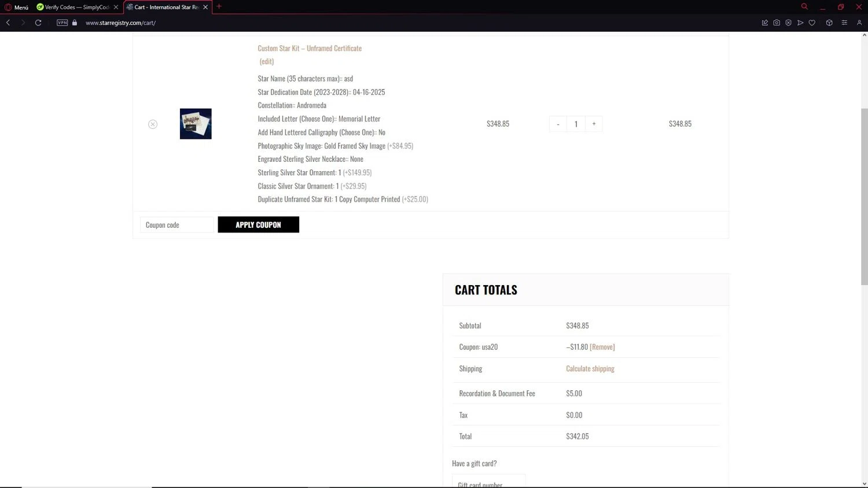
Task: Click the quantity field showing 1
Action: [576, 124]
